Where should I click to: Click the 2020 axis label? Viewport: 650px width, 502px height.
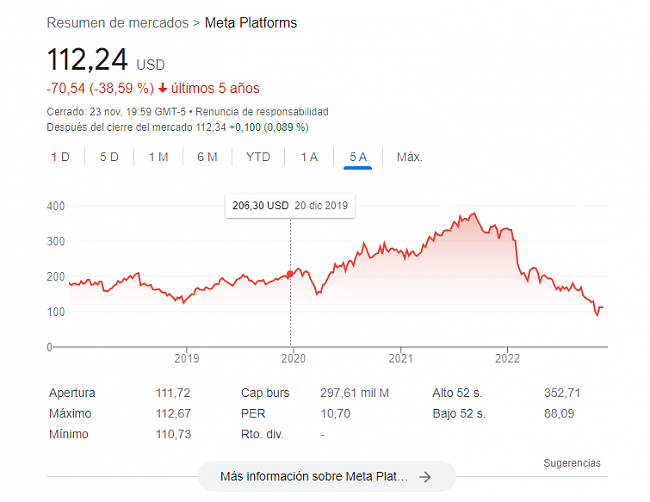point(293,359)
